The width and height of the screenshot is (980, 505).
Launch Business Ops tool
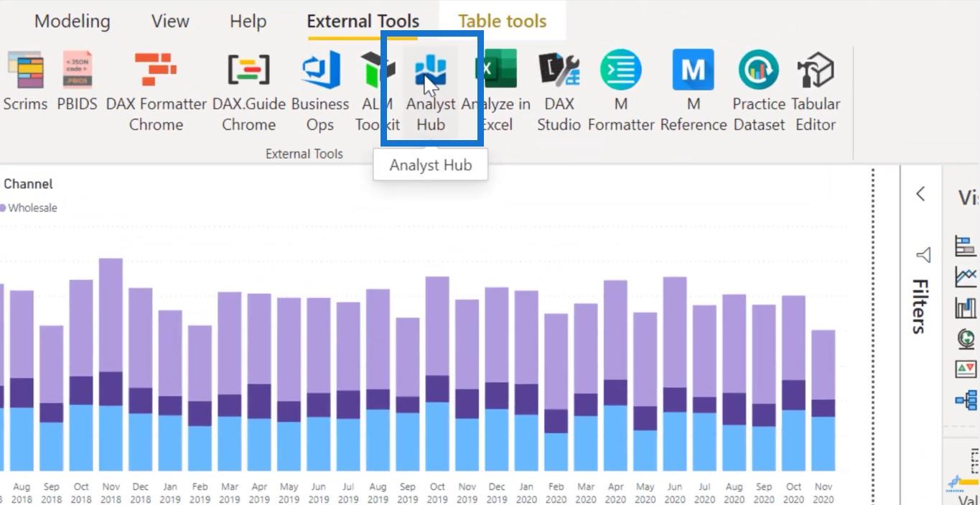(319, 91)
